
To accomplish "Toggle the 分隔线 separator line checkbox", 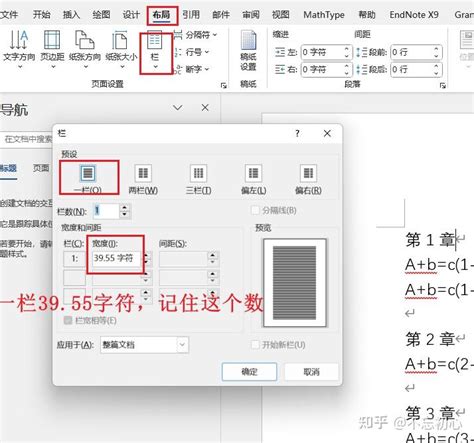I will (255, 210).
